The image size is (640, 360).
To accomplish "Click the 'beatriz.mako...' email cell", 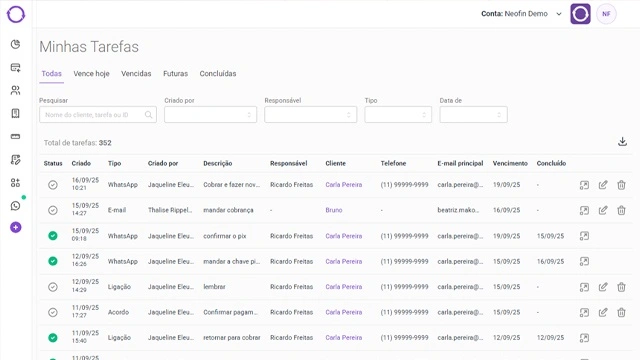I will click(458, 210).
